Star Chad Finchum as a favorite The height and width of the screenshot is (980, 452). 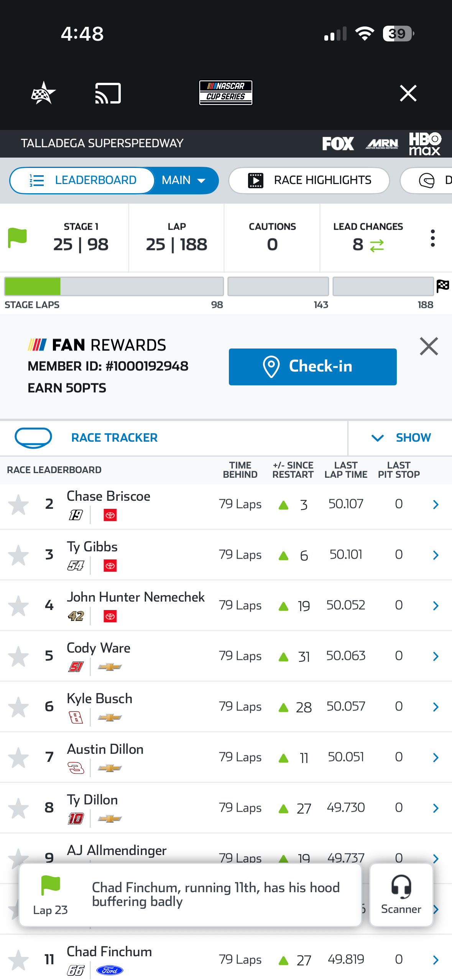coord(18,960)
